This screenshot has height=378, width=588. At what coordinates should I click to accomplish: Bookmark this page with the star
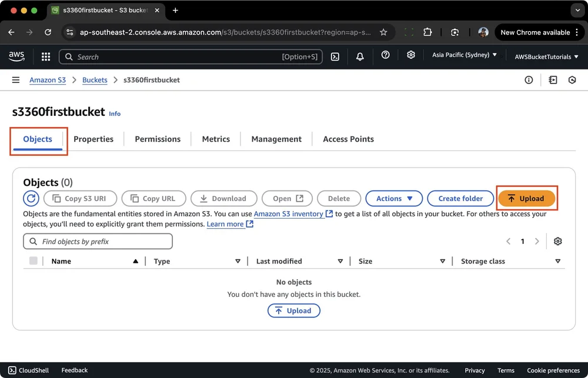(383, 32)
